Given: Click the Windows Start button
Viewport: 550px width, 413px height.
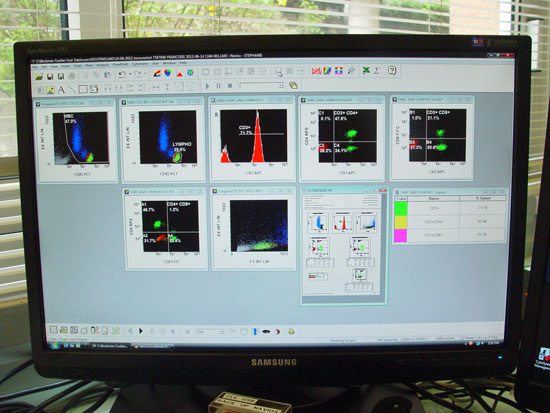Looking at the screenshot, I should coord(55,346).
